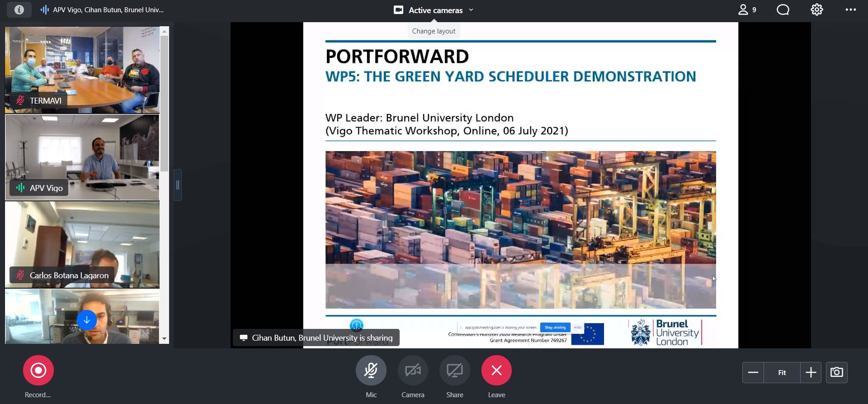The image size is (868, 404).
Task: Toggle the Mic mute button
Action: pos(371,371)
